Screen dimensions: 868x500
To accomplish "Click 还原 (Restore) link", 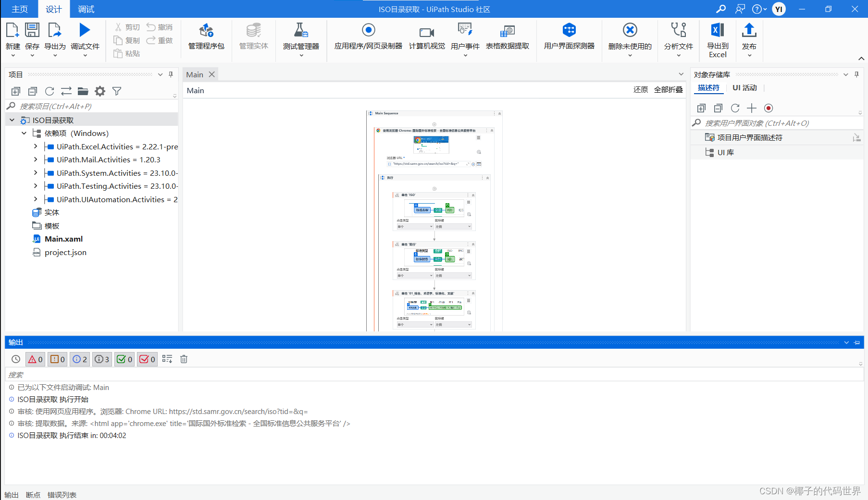I will tap(641, 90).
